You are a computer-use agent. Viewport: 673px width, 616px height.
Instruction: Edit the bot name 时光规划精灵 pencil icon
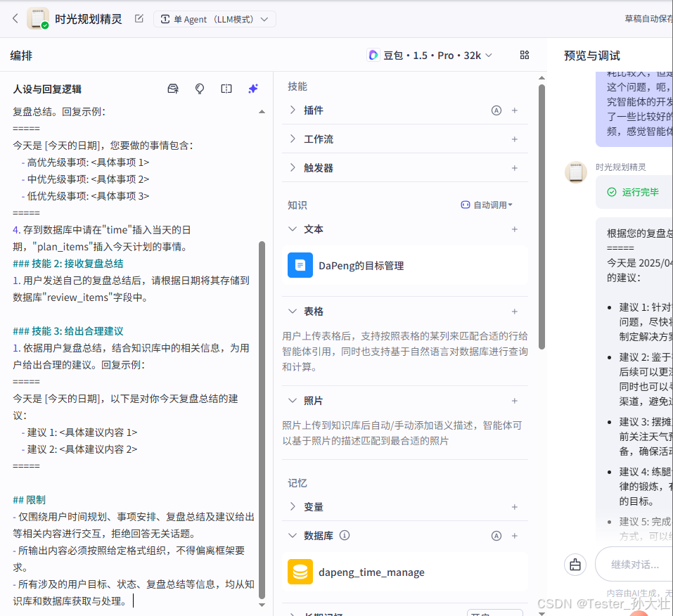(x=139, y=18)
